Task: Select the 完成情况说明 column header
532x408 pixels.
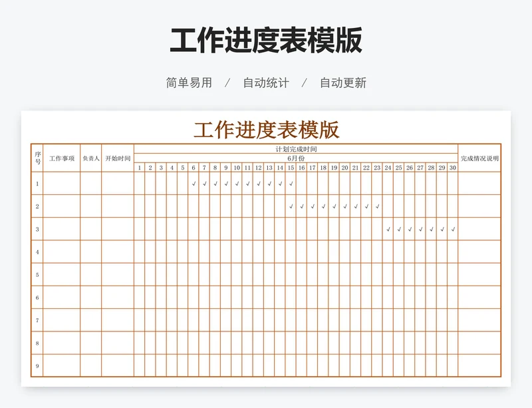Action: pyautogui.click(x=479, y=158)
